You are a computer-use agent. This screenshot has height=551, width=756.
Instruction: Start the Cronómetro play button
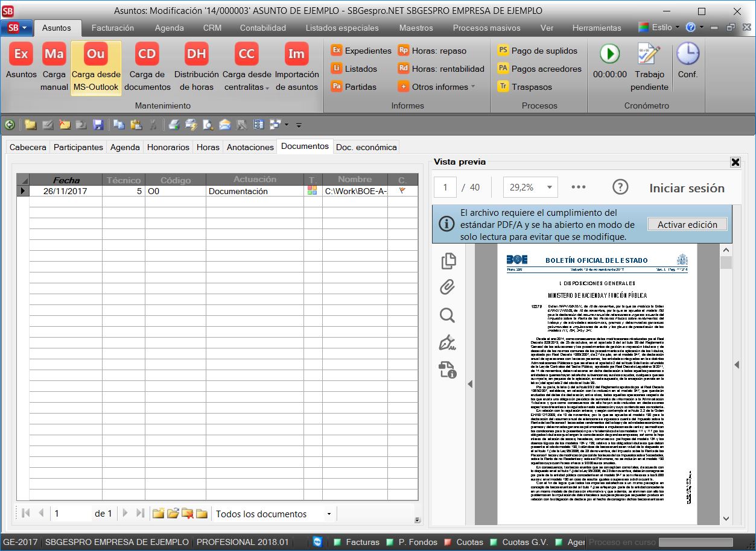609,54
